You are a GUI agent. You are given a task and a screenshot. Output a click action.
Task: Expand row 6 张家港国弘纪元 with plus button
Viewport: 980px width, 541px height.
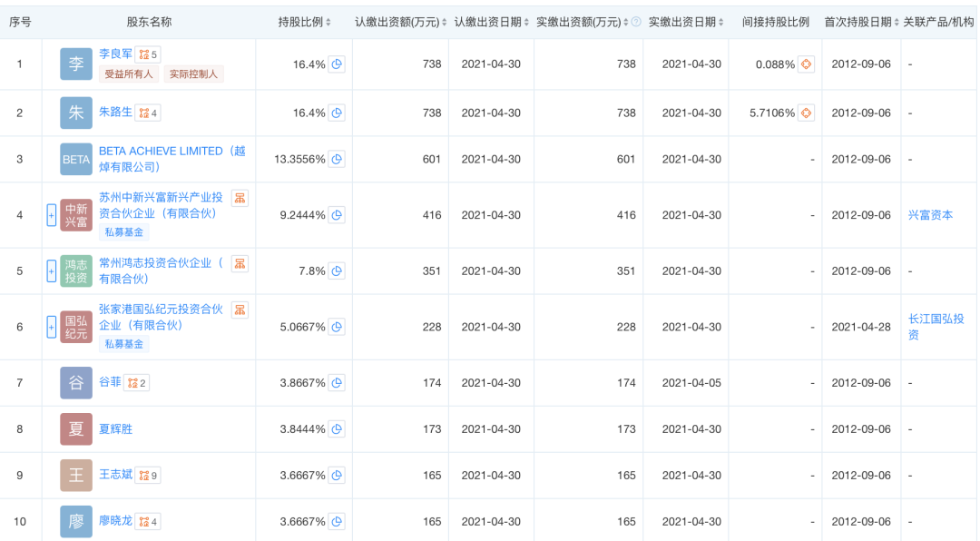click(52, 327)
